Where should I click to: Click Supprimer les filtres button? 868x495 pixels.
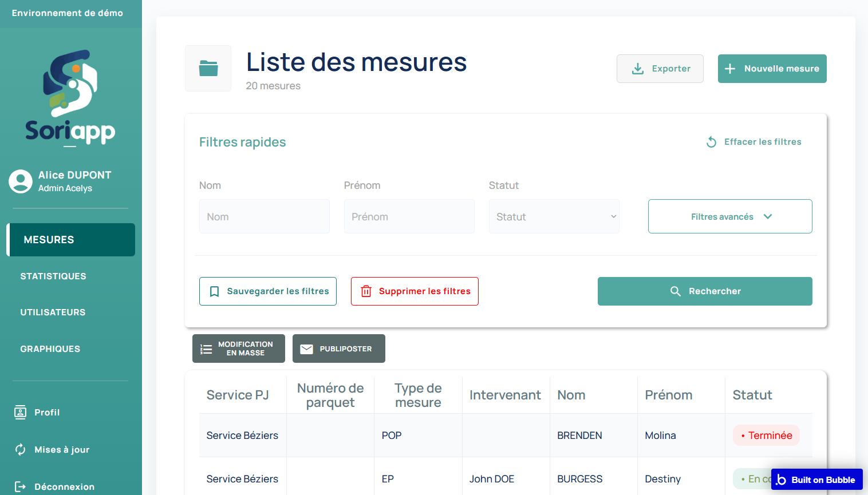(x=415, y=291)
